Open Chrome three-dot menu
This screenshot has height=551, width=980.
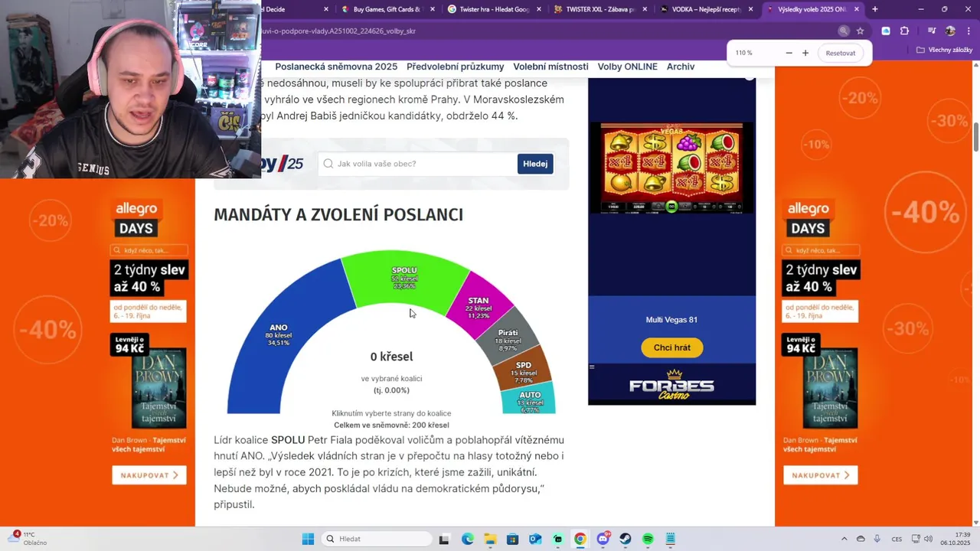pyautogui.click(x=969, y=31)
